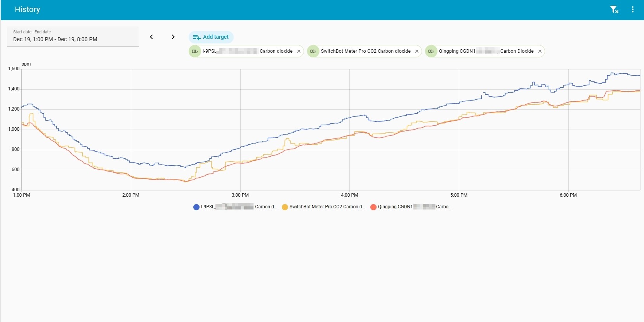Click CO2 icon on SwitchBot chip
This screenshot has height=322, width=644.
coord(313,51)
